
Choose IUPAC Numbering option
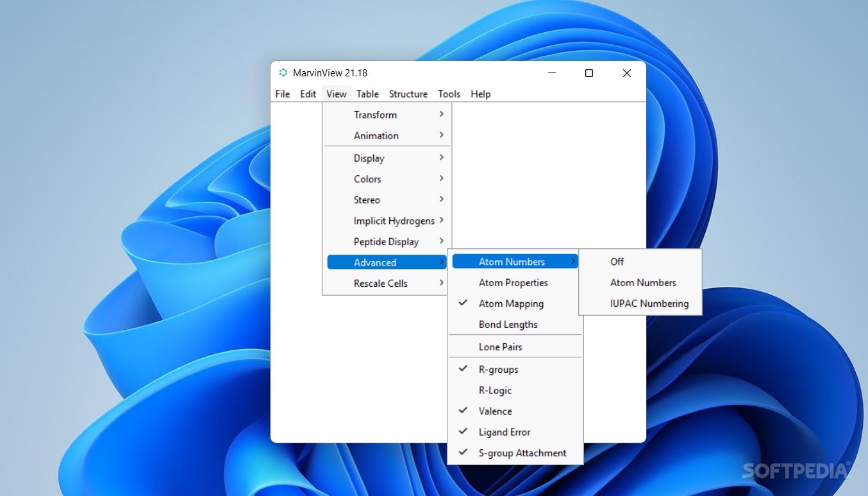(640, 304)
